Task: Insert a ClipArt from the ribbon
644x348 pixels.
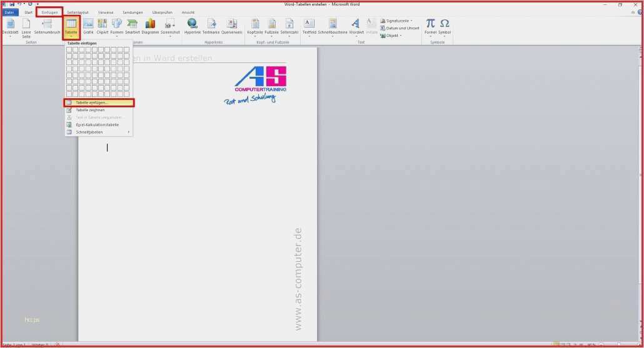Action: 102,26
